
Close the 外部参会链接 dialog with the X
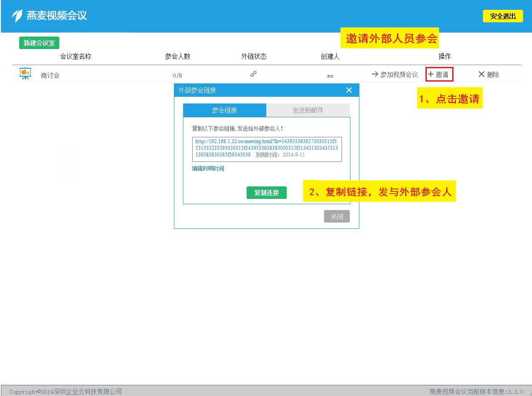tap(349, 90)
